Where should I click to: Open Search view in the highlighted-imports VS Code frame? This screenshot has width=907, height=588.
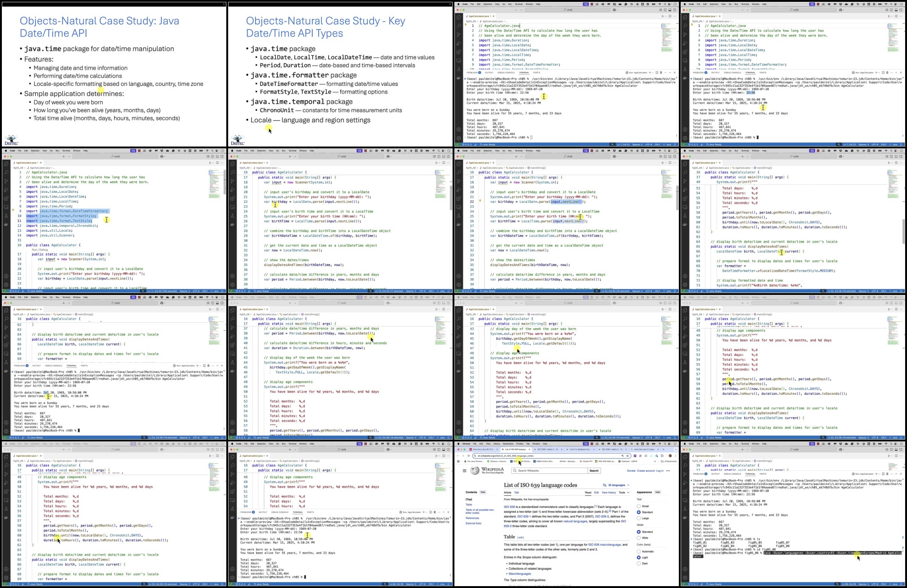pos(6,172)
